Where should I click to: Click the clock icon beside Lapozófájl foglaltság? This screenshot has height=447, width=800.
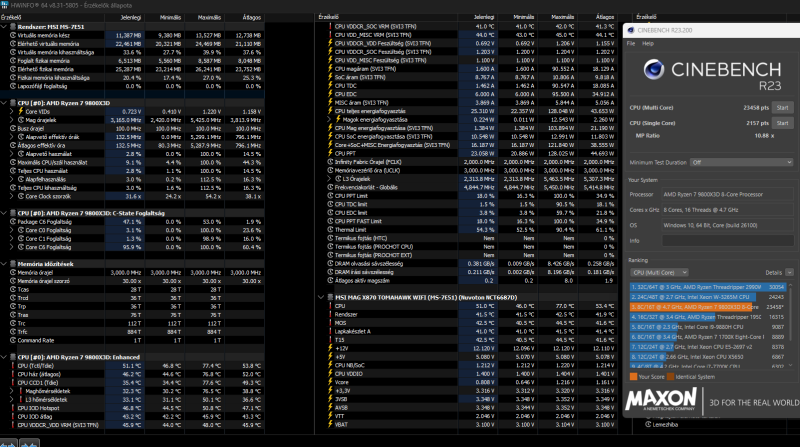coord(13,86)
